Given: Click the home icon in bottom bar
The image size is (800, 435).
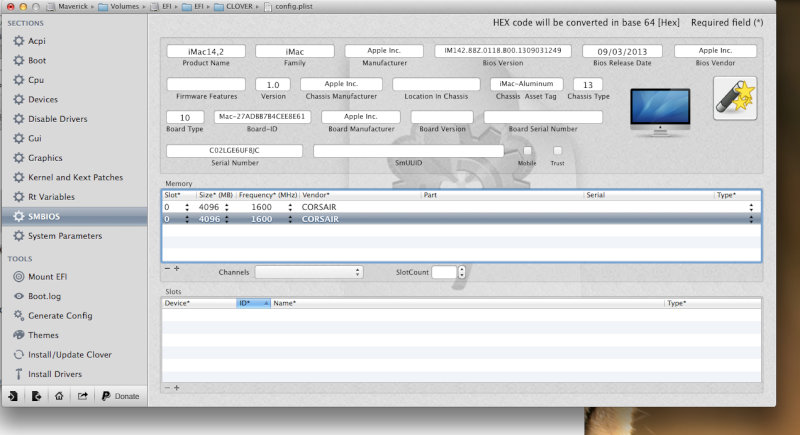Looking at the screenshot, I should pos(59,396).
